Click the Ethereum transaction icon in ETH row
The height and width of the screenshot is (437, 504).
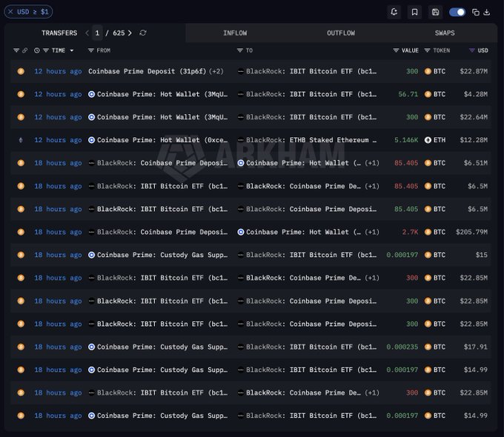click(21, 140)
